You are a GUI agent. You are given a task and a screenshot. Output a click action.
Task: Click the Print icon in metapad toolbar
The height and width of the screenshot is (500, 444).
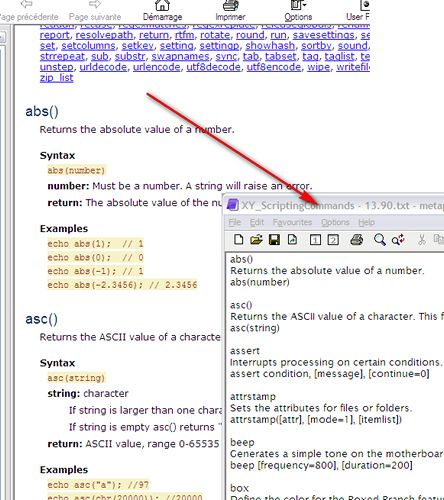357,240
